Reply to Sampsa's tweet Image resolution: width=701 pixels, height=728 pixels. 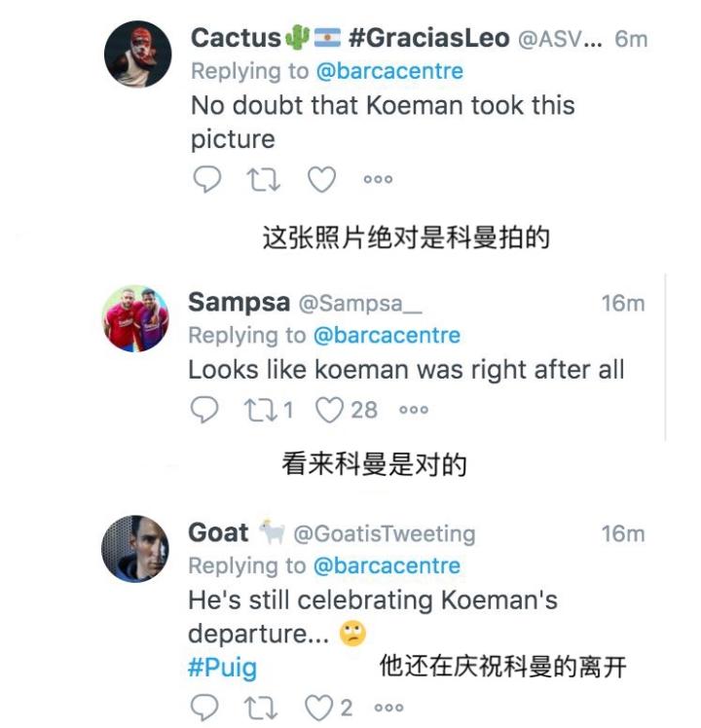[x=203, y=410]
